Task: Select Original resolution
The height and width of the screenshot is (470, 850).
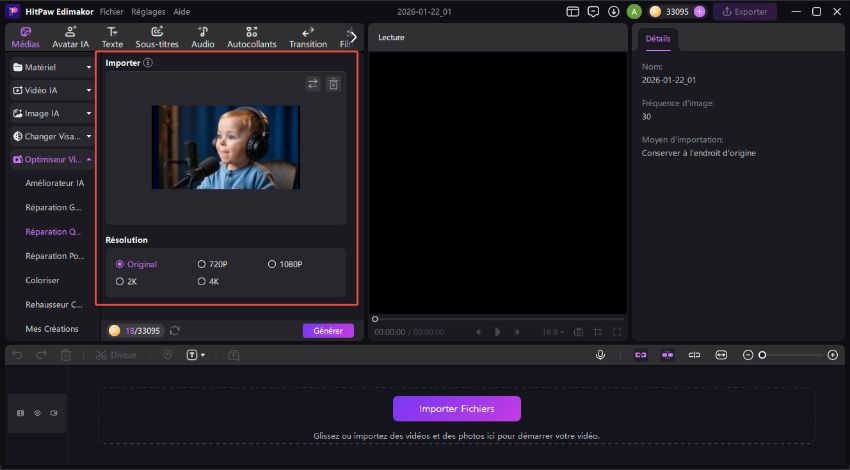Action: point(136,264)
